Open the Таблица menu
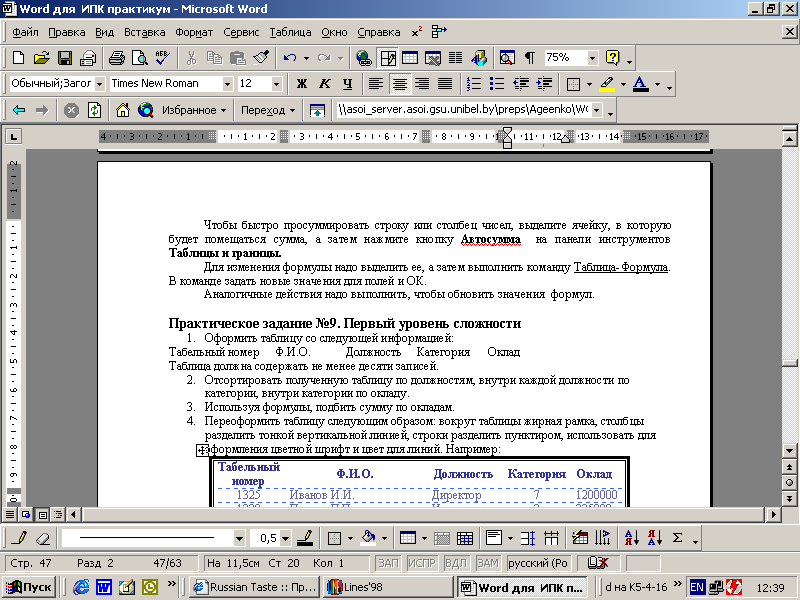This screenshot has height=600, width=800. pyautogui.click(x=290, y=32)
